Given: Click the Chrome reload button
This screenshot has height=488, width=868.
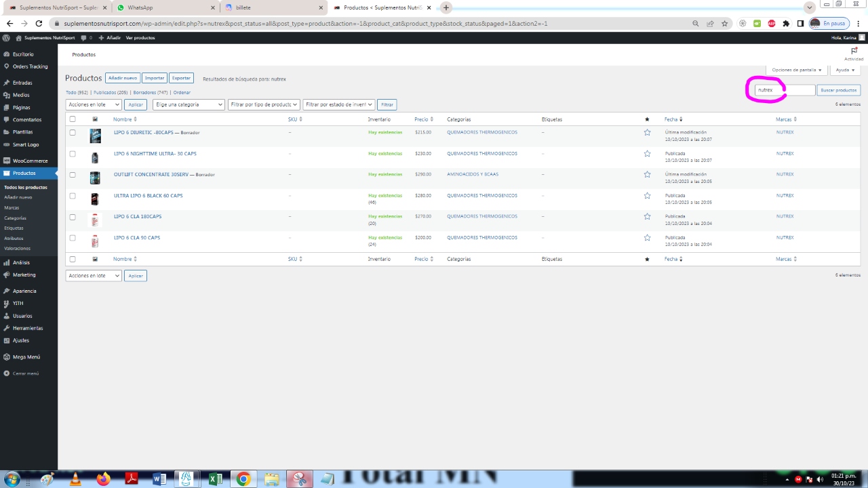Looking at the screenshot, I should (39, 23).
